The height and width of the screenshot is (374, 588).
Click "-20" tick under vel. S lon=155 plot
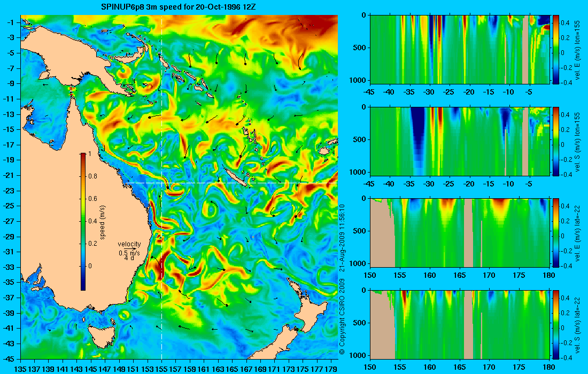click(x=469, y=184)
